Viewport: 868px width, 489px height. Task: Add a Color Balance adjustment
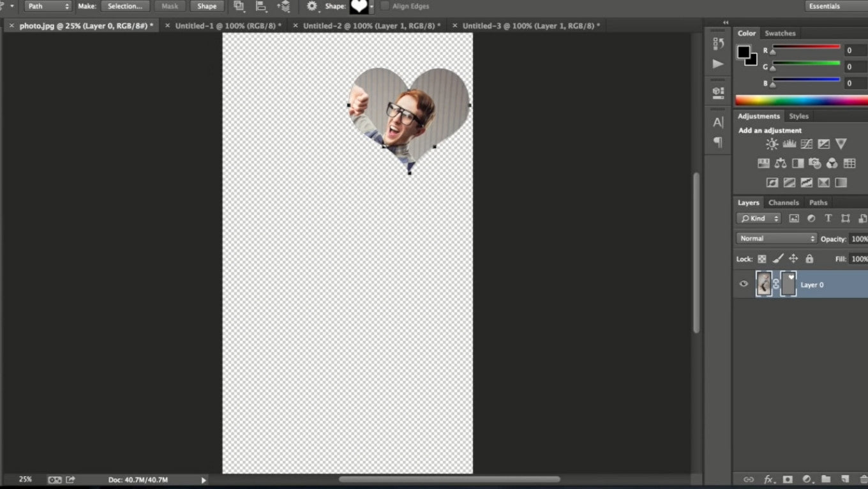pos(781,163)
